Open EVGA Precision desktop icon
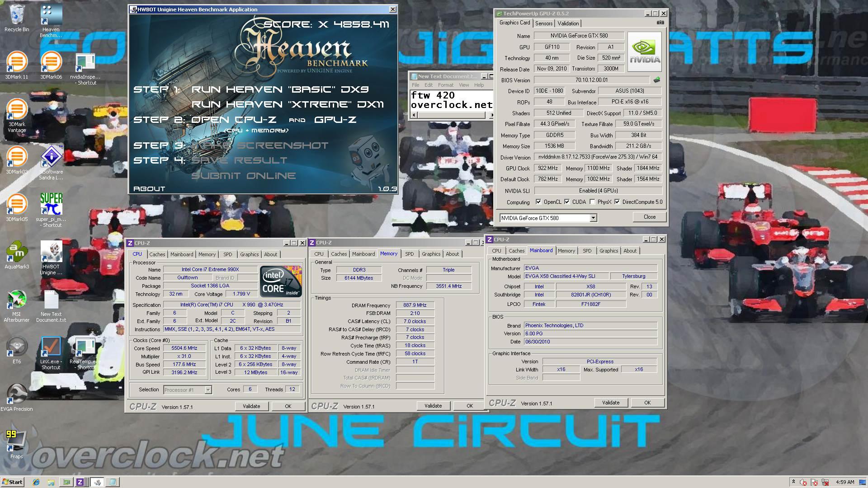Image resolution: width=868 pixels, height=488 pixels. 17,398
